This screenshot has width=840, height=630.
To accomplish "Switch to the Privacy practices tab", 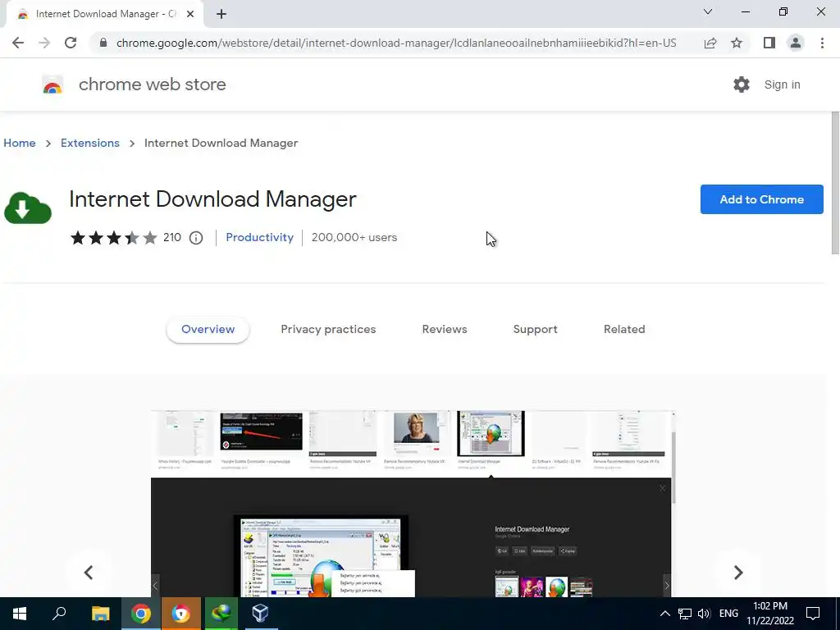I will [x=328, y=330].
